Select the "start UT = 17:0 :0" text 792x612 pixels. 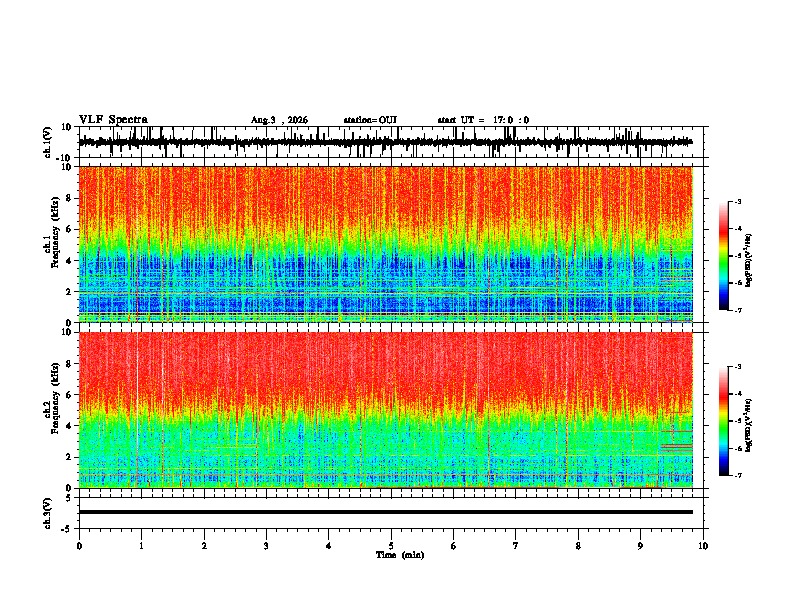[x=483, y=120]
